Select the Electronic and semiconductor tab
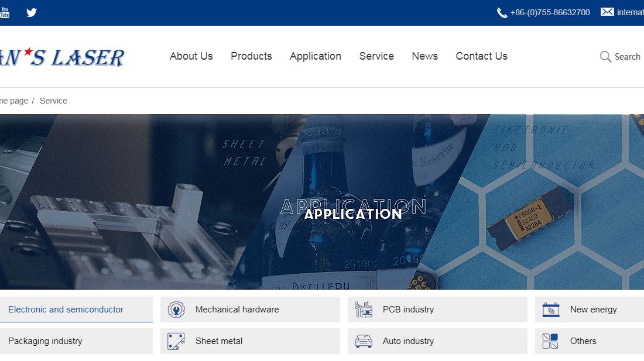The image size is (644, 361). 76,310
